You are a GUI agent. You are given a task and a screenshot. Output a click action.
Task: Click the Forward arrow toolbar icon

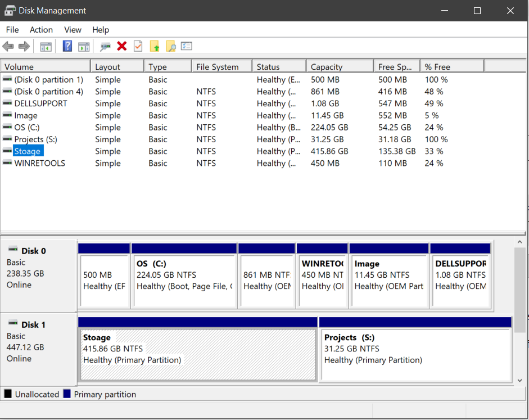click(24, 46)
